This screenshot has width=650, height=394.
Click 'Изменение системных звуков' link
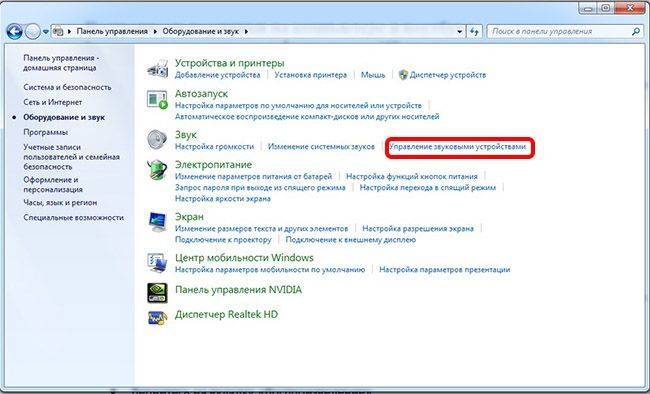point(321,147)
